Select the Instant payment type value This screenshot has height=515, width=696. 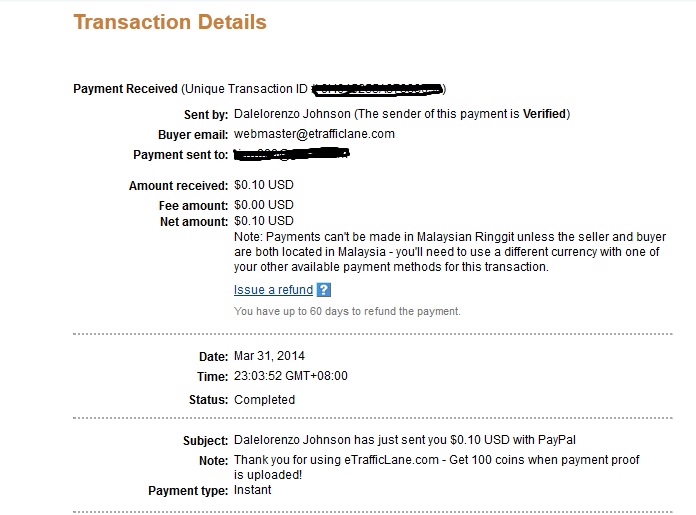coord(253,490)
